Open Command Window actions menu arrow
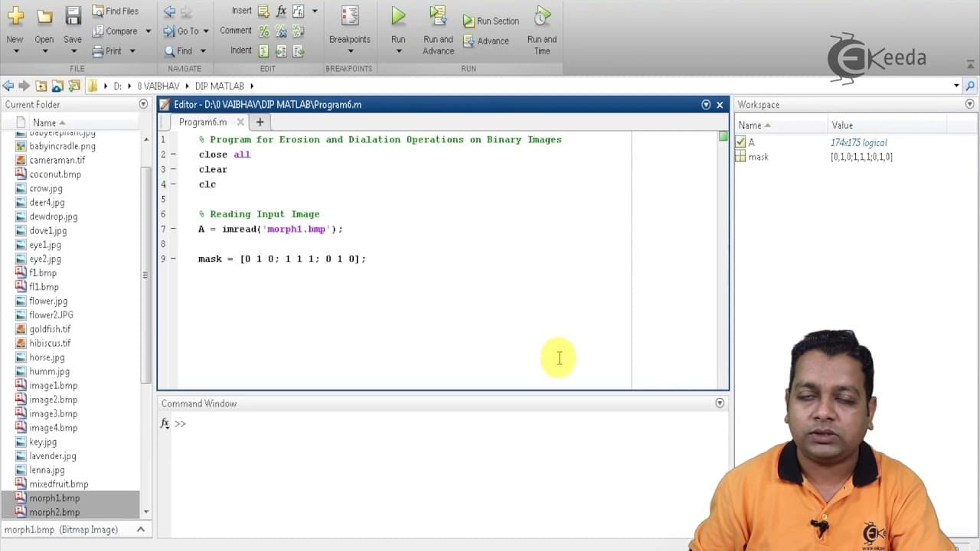Viewport: 980px width, 551px height. 720,403
